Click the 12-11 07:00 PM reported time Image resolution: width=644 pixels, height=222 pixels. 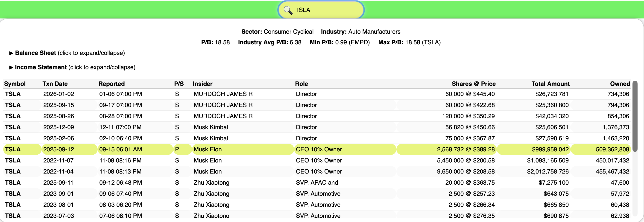pyautogui.click(x=120, y=127)
